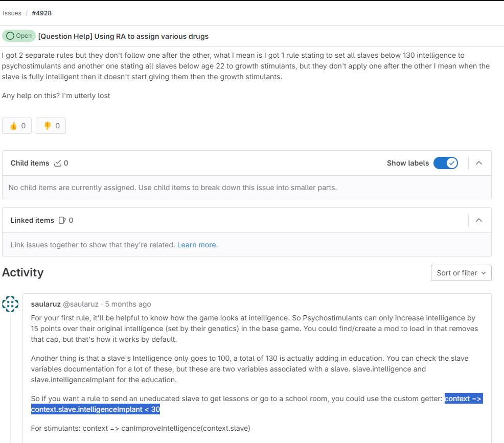Click the Child items task count icon

tap(58, 163)
